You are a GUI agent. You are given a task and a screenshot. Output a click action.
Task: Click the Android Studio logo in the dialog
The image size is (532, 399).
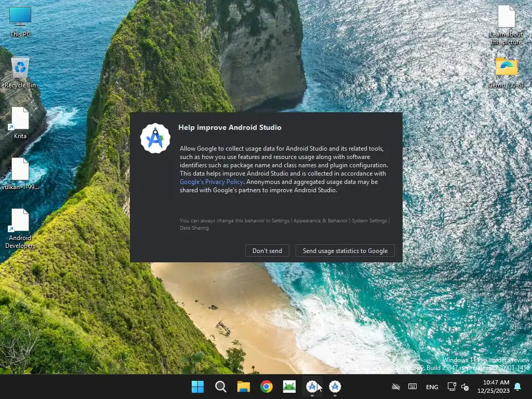(155, 138)
